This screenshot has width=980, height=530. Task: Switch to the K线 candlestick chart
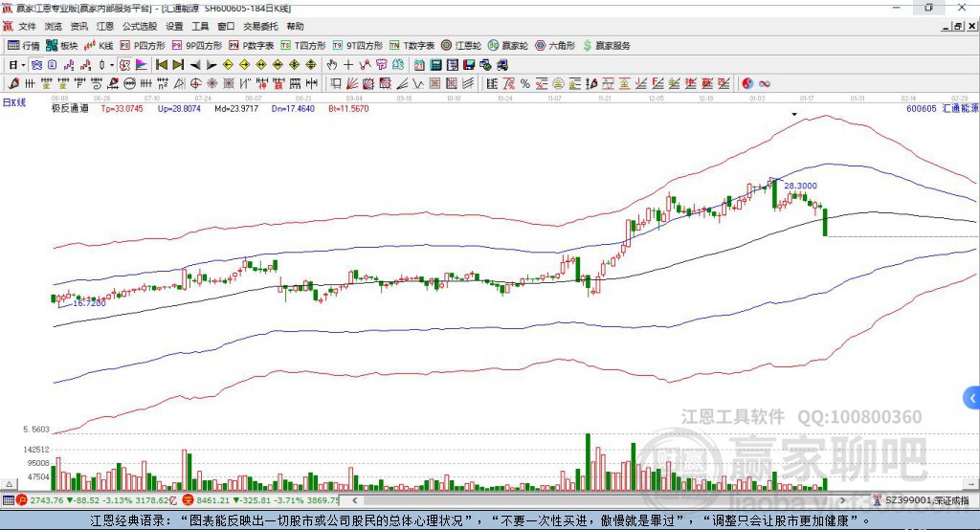click(99, 46)
